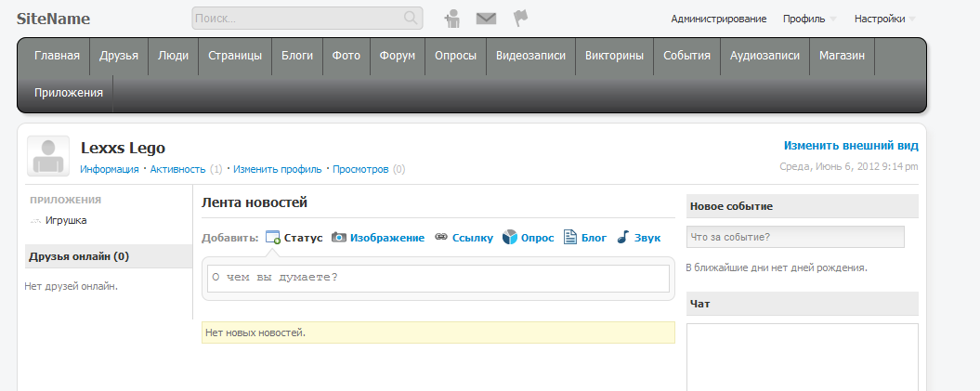Click inside the Чат box
The height and width of the screenshot is (391, 980).
(803, 358)
